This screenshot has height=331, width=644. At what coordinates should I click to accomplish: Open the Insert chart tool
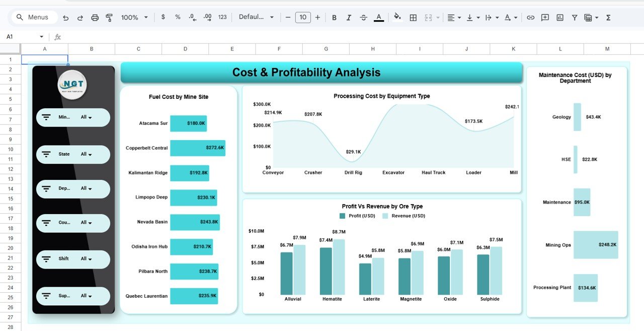560,18
